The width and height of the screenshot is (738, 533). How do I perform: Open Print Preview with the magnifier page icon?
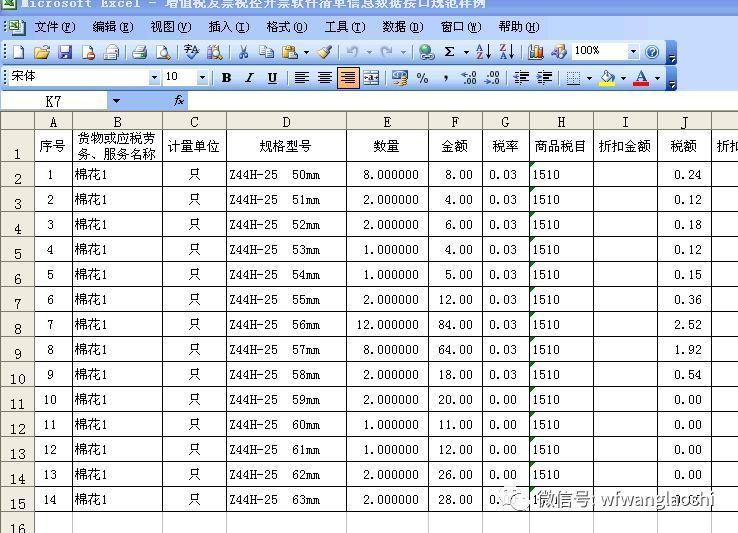163,52
